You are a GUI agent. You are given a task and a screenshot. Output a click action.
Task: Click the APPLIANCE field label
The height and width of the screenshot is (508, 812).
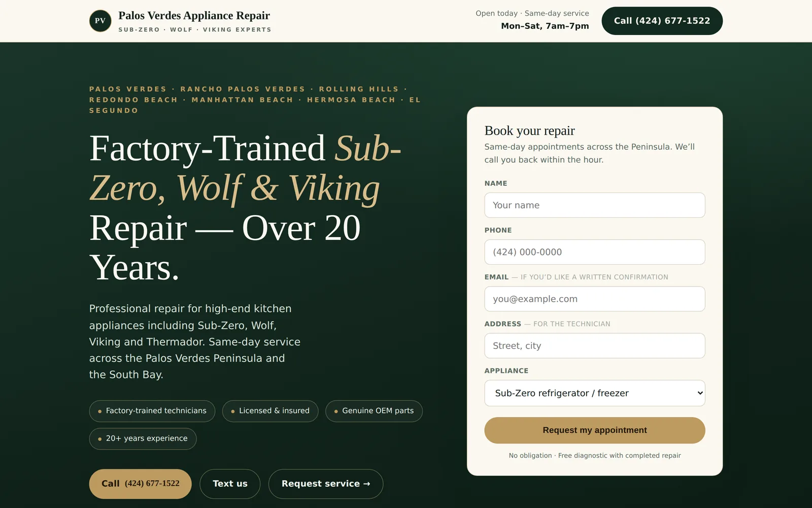point(506,371)
